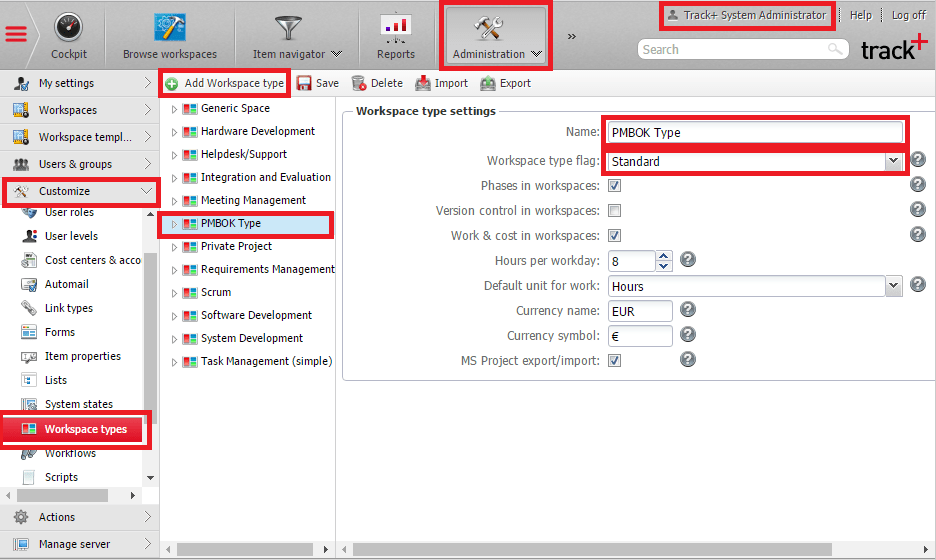Viewport: 936px width, 560px height.
Task: Toggle Phases in workspaces checkbox
Action: (x=614, y=186)
